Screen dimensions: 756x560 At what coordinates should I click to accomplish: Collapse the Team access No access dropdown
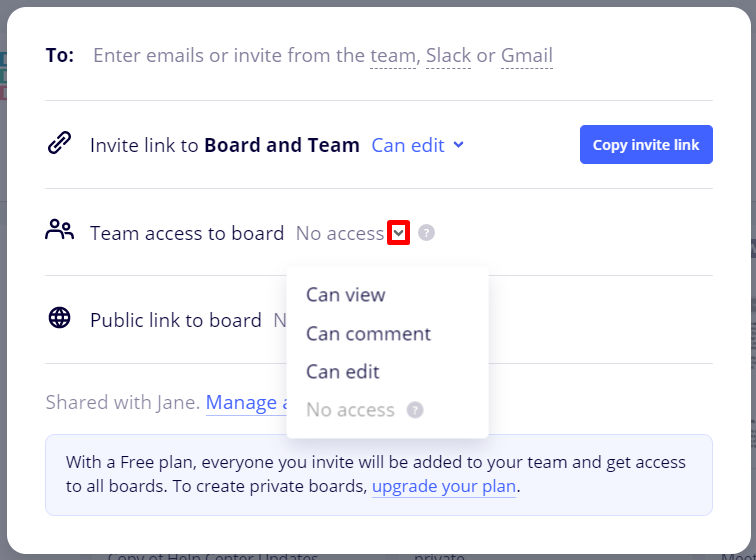[398, 233]
